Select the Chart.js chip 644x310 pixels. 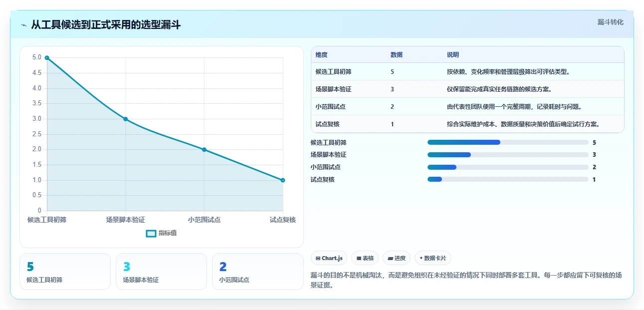329,258
